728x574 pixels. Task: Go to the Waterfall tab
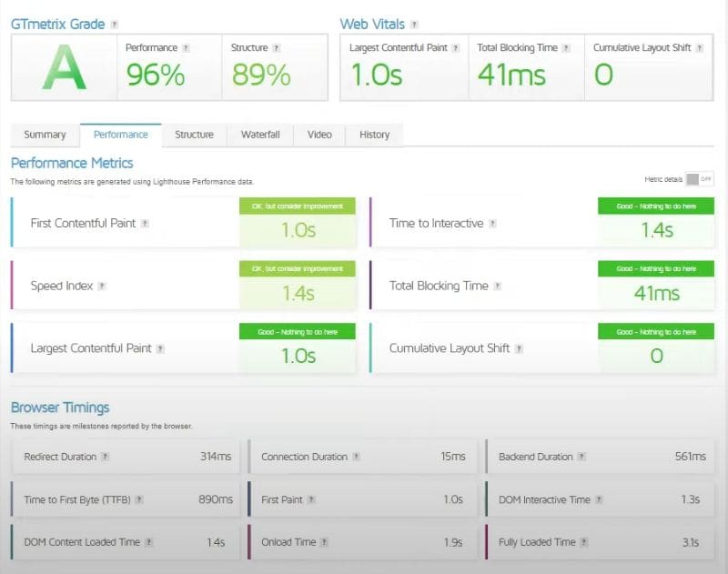260,135
